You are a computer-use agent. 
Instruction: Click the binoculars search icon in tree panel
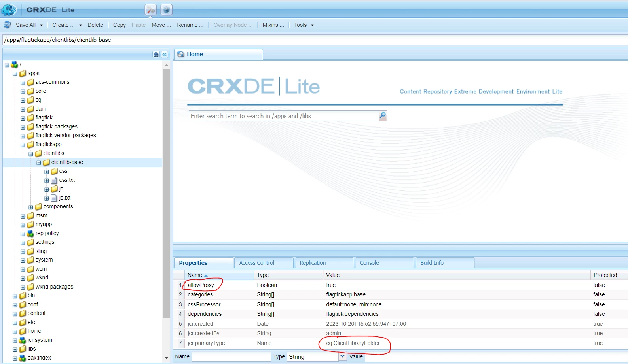(x=156, y=55)
